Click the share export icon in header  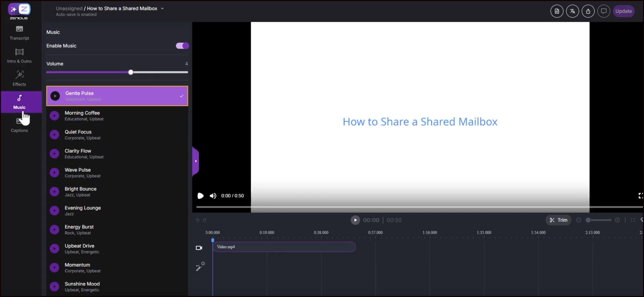pos(588,11)
